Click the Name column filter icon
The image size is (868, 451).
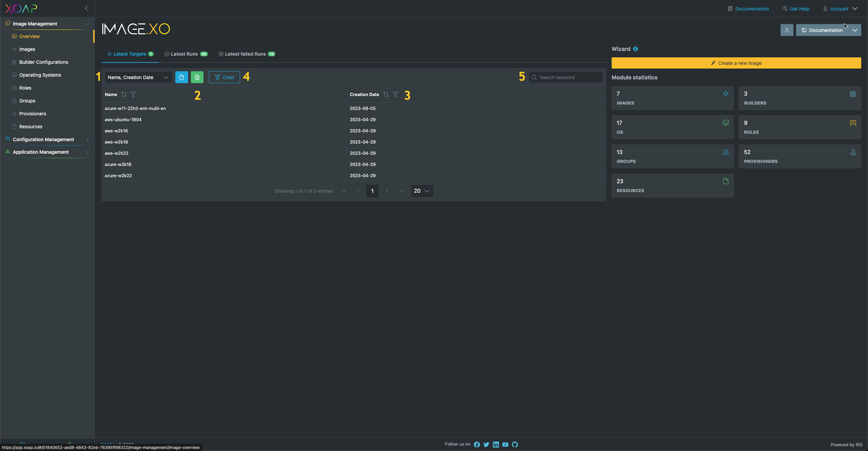pos(133,94)
